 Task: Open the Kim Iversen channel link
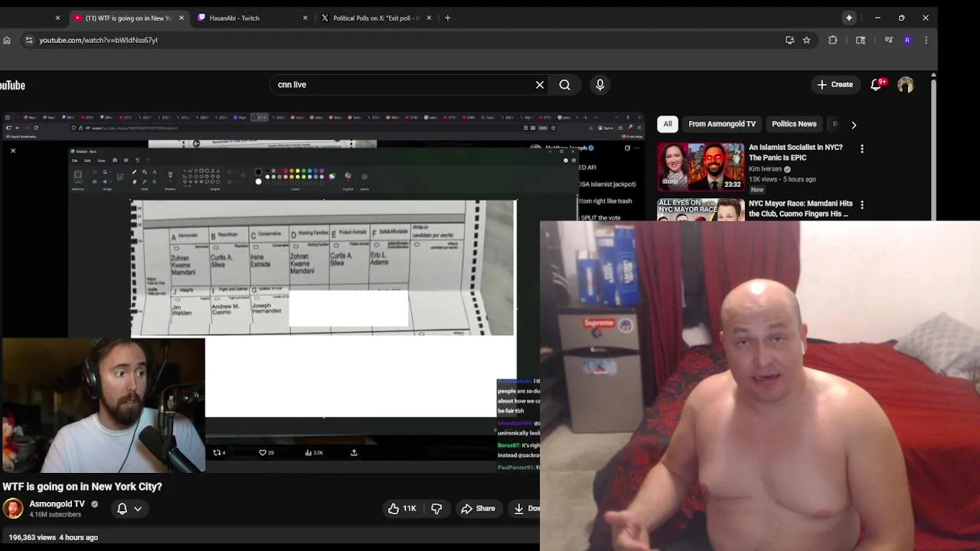click(765, 168)
